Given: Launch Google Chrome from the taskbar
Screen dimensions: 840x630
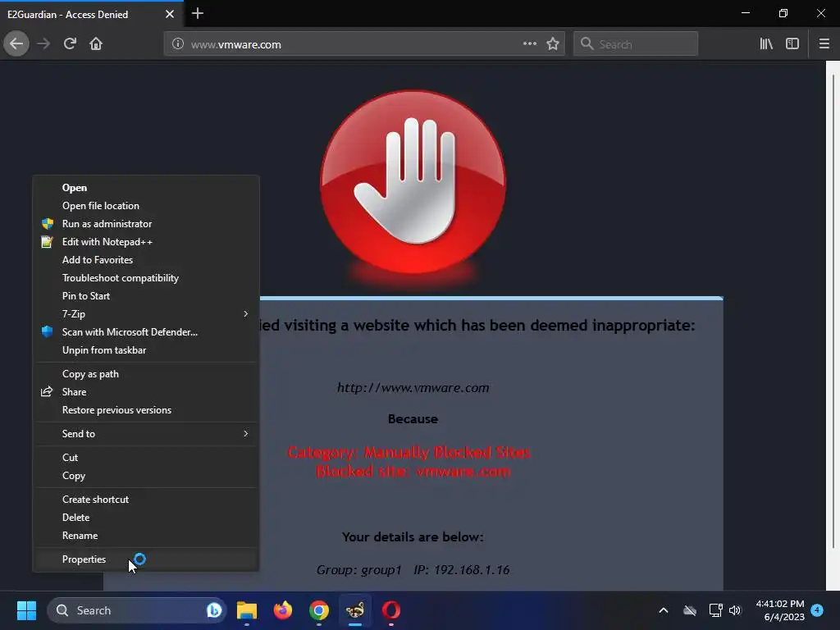Looking at the screenshot, I should (319, 610).
